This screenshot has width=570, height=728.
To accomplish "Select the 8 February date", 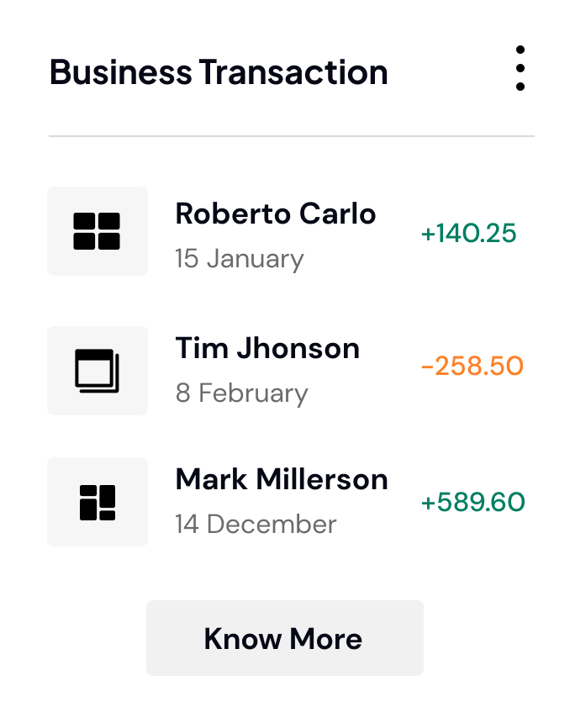I will [242, 392].
